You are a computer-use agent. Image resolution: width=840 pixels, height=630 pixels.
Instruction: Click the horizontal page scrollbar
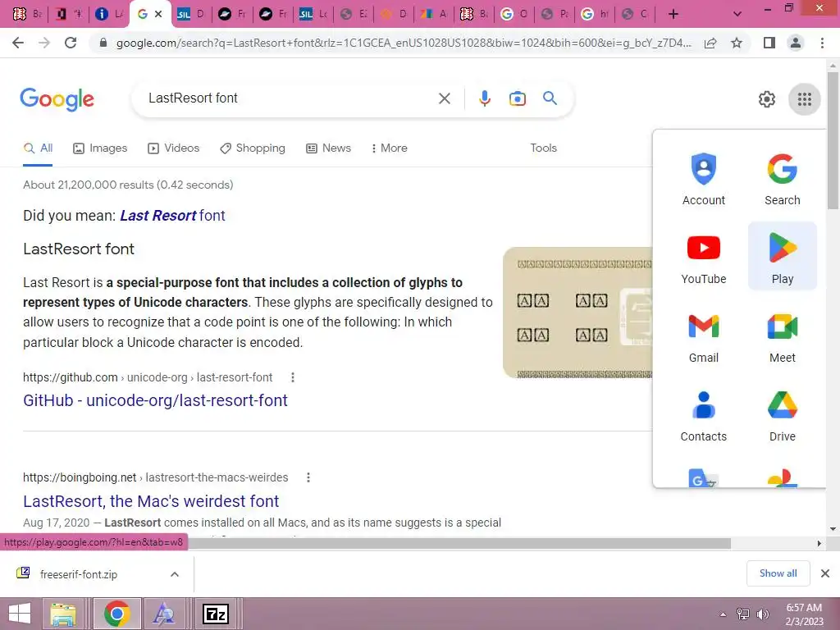(x=459, y=543)
